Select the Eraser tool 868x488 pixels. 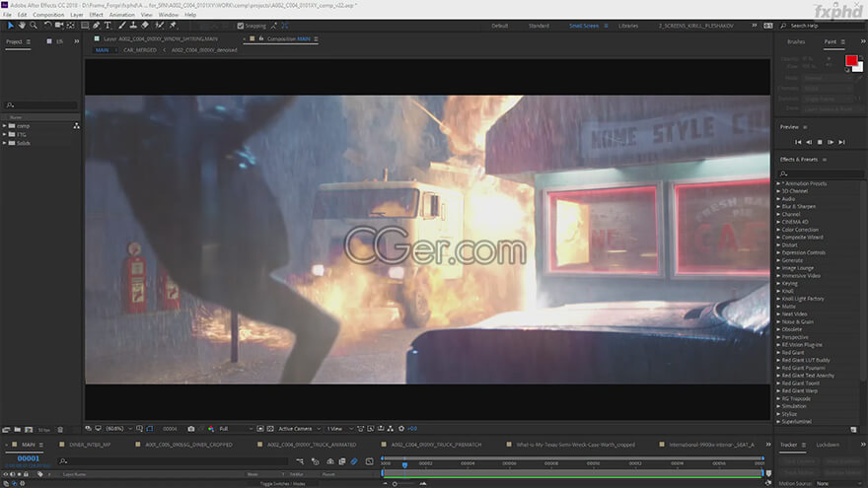point(145,26)
